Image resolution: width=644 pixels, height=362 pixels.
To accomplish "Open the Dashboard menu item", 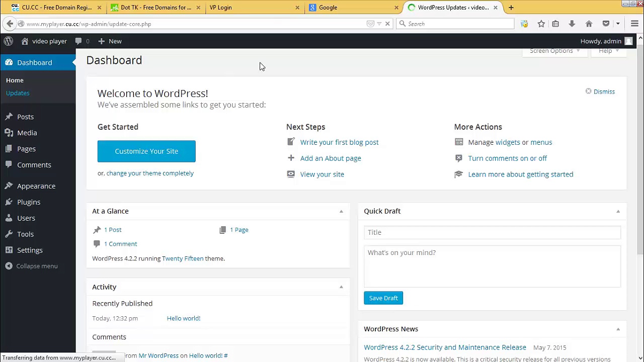I will (38, 62).
